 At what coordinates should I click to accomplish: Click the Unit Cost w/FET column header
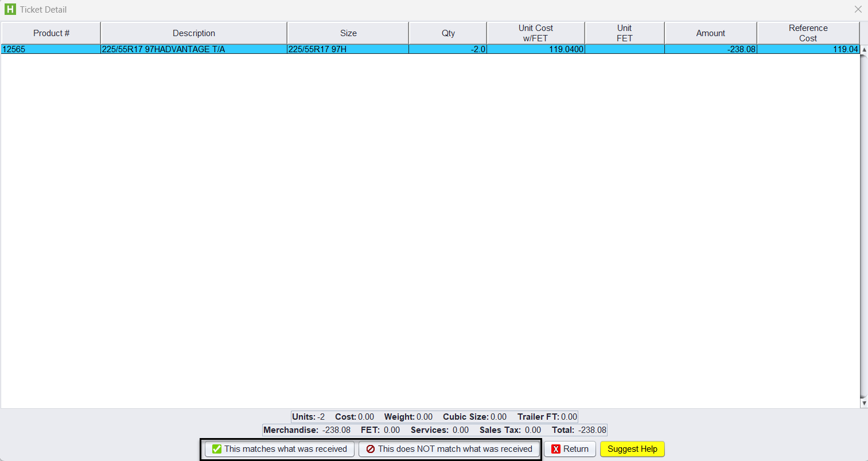click(535, 33)
